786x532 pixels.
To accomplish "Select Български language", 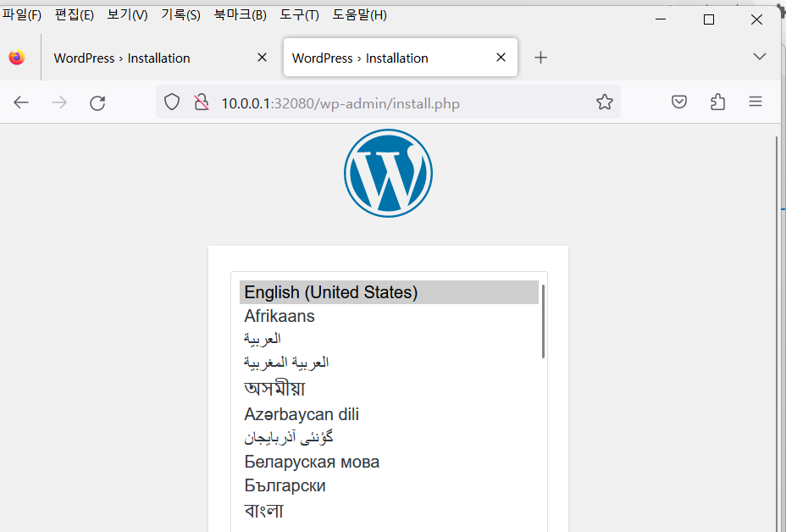I will [389, 486].
